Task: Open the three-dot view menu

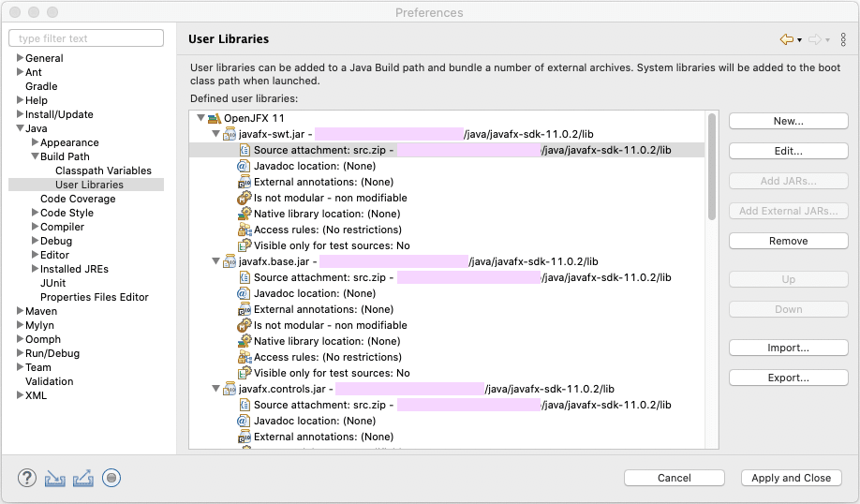Action: pyautogui.click(x=843, y=39)
